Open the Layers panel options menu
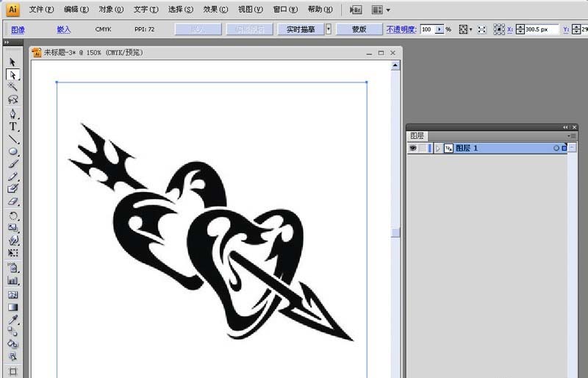Screen dimensions: 588x378 [x=572, y=136]
